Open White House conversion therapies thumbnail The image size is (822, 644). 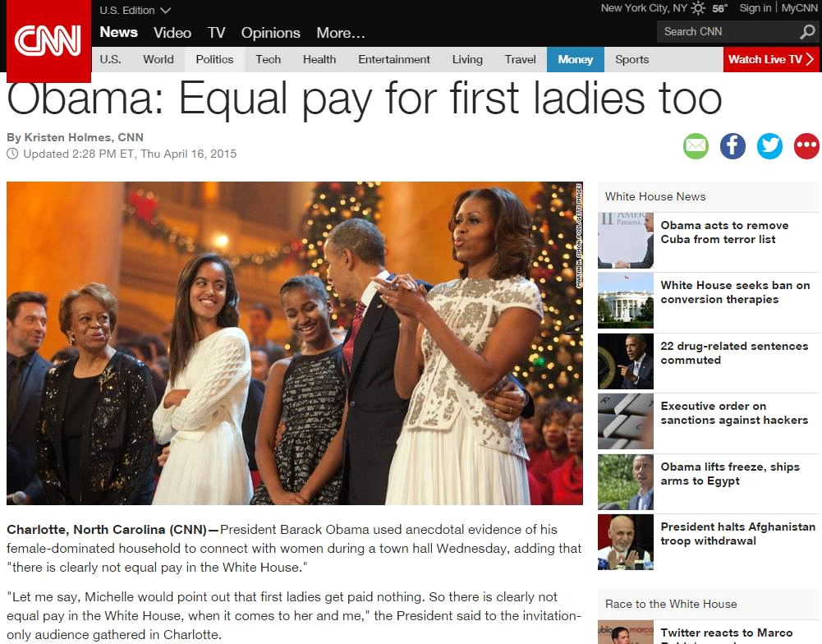(x=626, y=301)
